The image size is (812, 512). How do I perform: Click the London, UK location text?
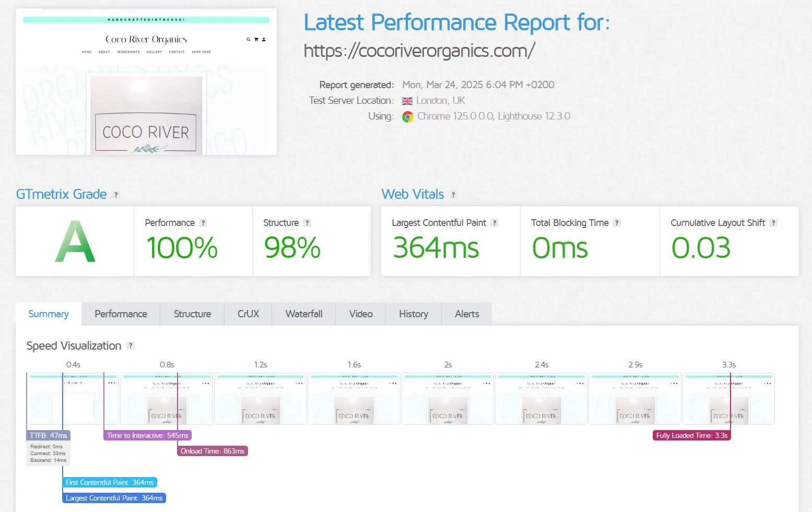pos(441,100)
